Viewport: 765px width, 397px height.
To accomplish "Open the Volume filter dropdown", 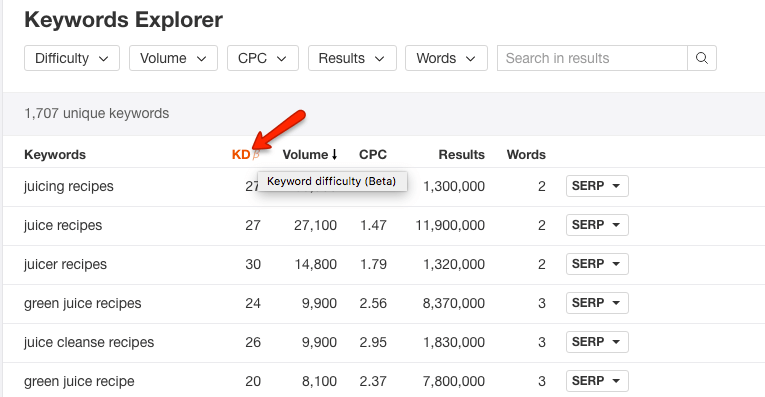I will (x=173, y=58).
